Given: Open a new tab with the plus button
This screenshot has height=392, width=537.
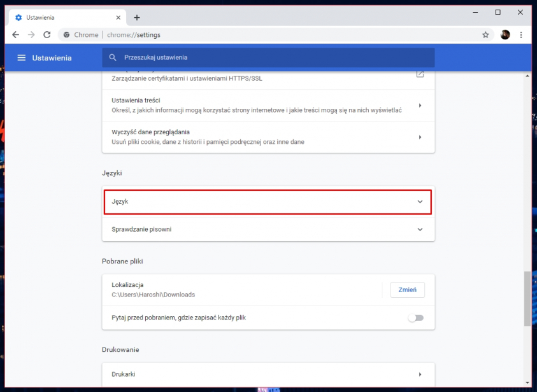Looking at the screenshot, I should [137, 17].
